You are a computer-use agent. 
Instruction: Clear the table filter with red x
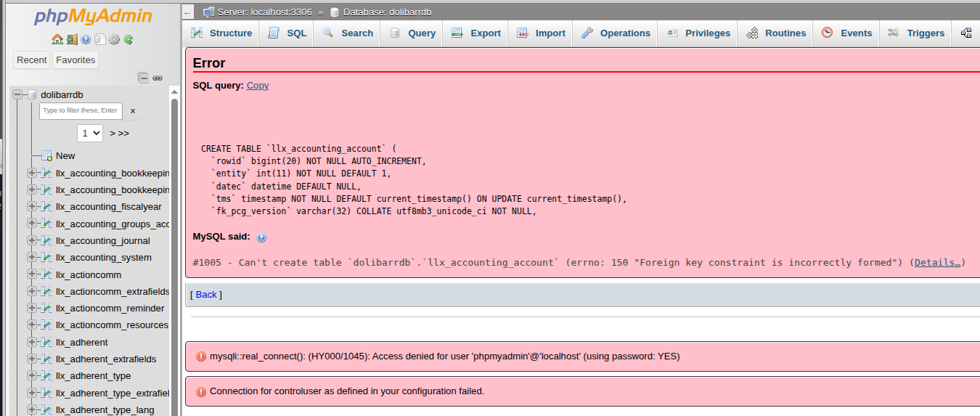click(133, 111)
